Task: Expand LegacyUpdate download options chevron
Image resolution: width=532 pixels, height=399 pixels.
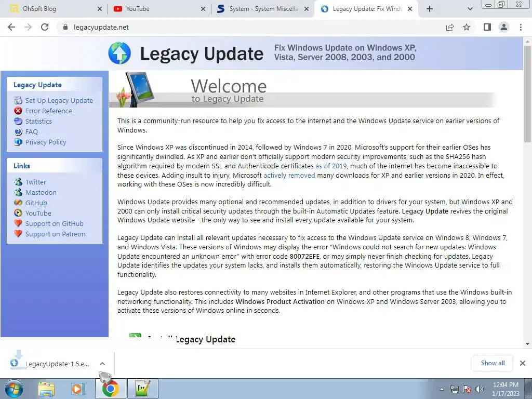Action: [102, 364]
